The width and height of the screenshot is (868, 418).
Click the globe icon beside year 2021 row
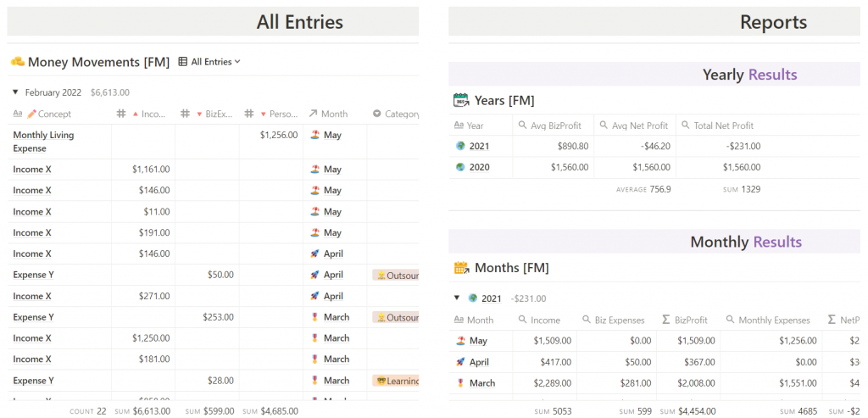460,146
